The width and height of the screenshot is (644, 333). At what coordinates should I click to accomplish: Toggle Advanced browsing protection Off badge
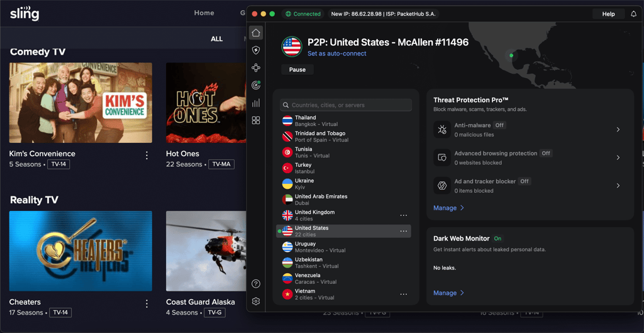(x=545, y=154)
